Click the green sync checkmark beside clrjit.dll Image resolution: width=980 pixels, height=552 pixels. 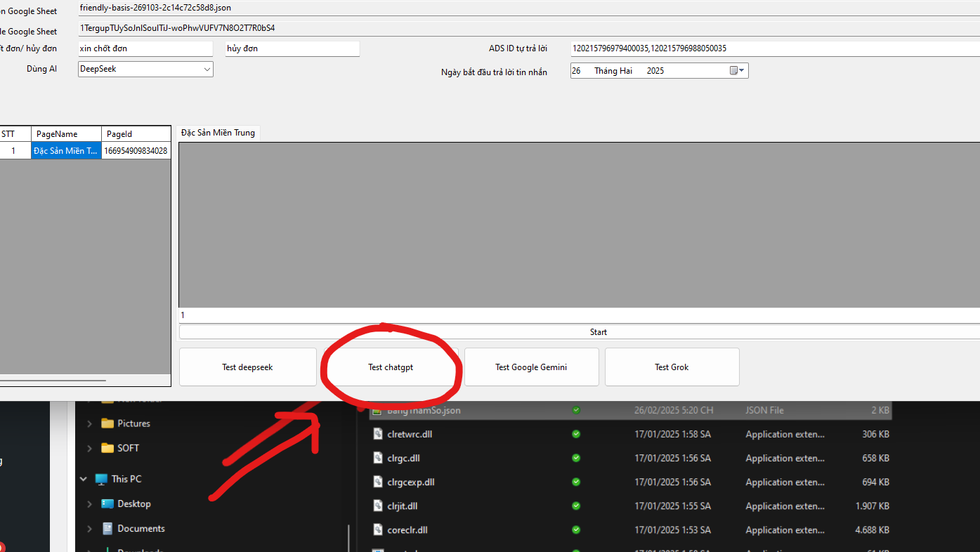576,506
